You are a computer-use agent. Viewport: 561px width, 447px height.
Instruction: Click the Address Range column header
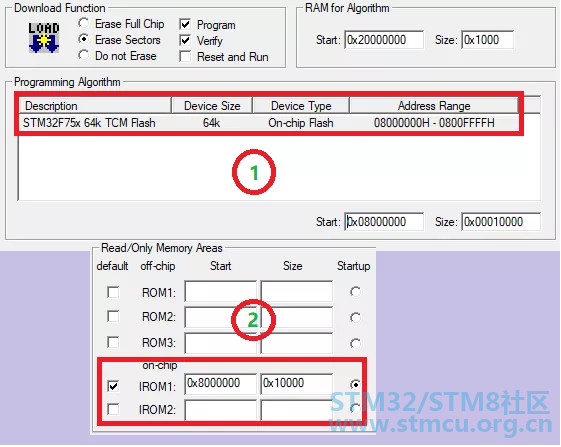(434, 106)
